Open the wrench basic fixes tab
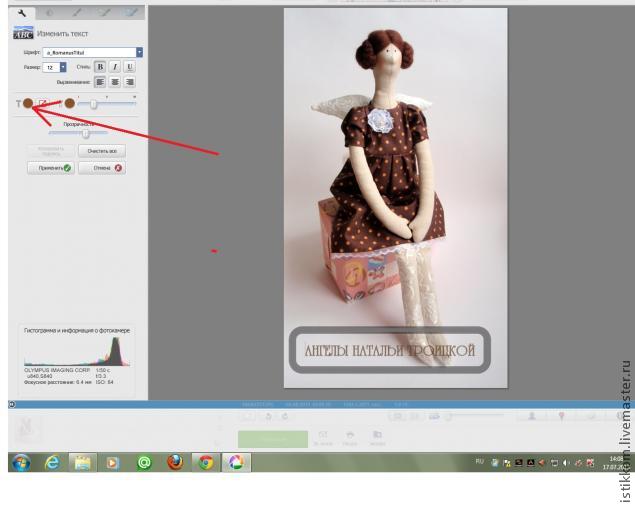Image resolution: width=635 pixels, height=508 pixels. (x=22, y=13)
